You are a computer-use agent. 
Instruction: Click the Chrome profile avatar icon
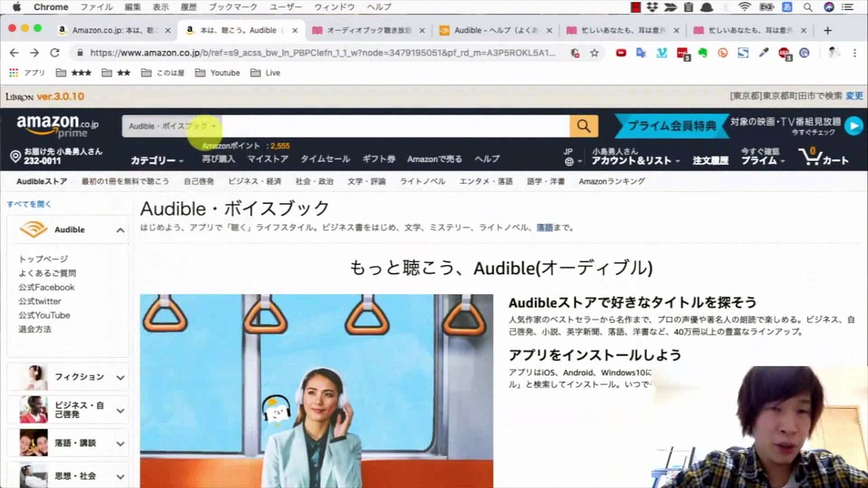[x=833, y=52]
